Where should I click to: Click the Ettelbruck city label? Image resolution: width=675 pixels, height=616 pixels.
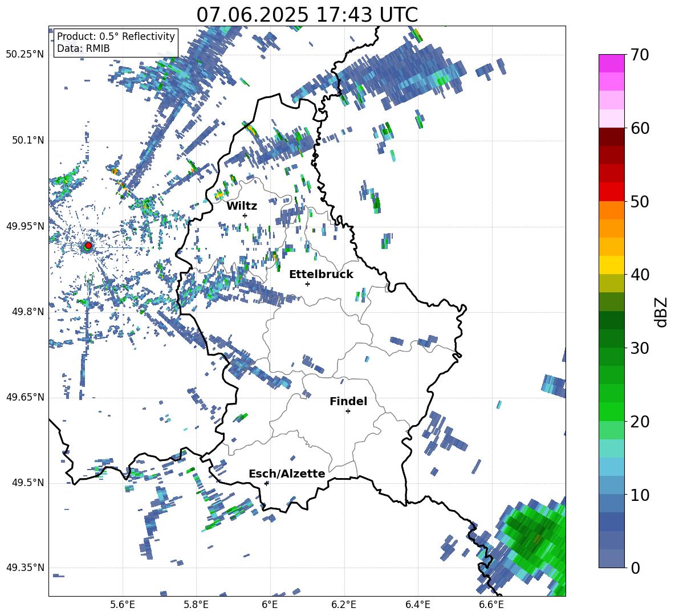click(321, 275)
